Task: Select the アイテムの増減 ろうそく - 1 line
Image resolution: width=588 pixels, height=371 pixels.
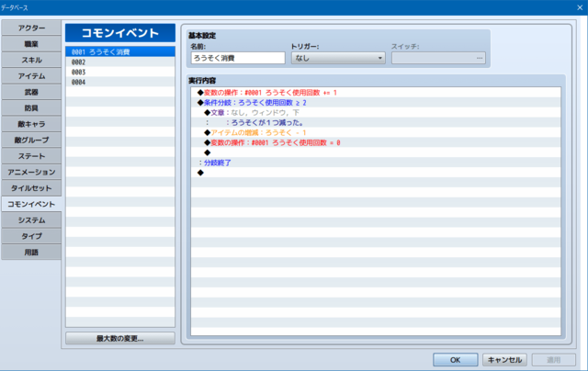Action: pyautogui.click(x=376, y=132)
